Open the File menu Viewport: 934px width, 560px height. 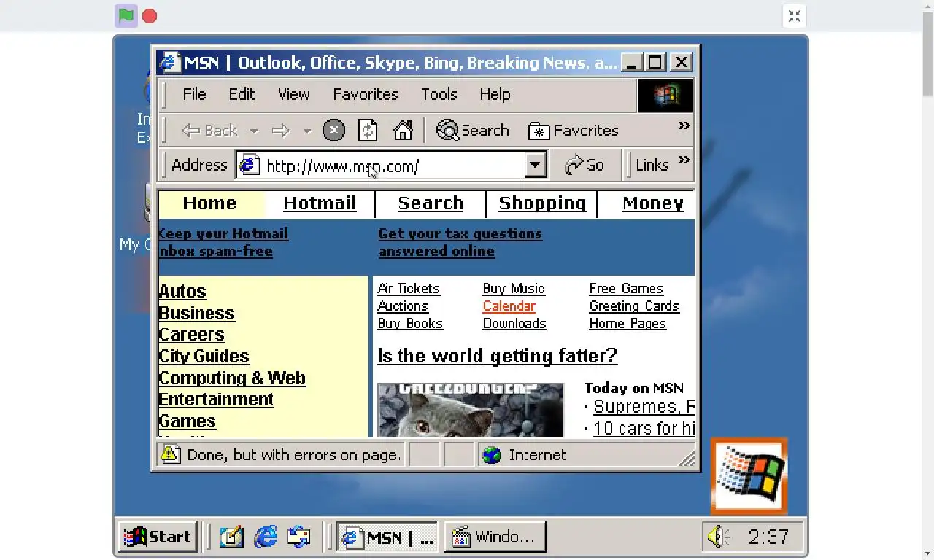[x=194, y=95]
